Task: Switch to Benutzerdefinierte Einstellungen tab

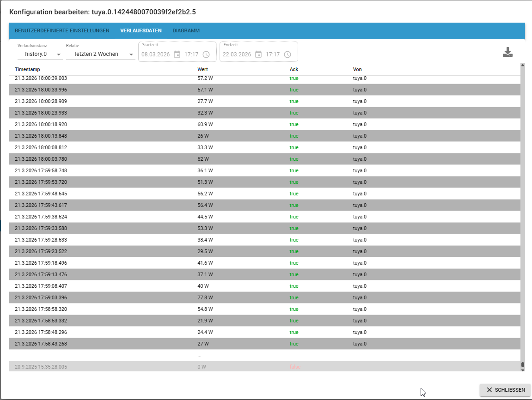Action: (x=62, y=30)
